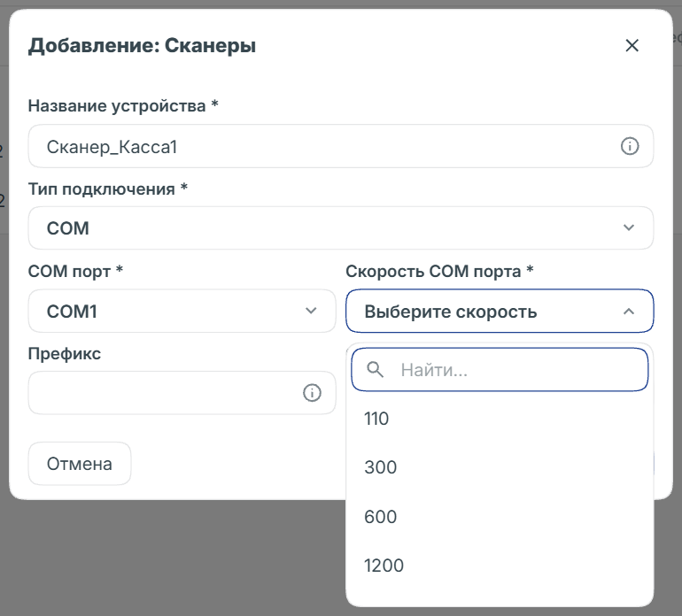The width and height of the screenshot is (682, 616).
Task: Select speed 600 from the list
Action: [x=500, y=517]
